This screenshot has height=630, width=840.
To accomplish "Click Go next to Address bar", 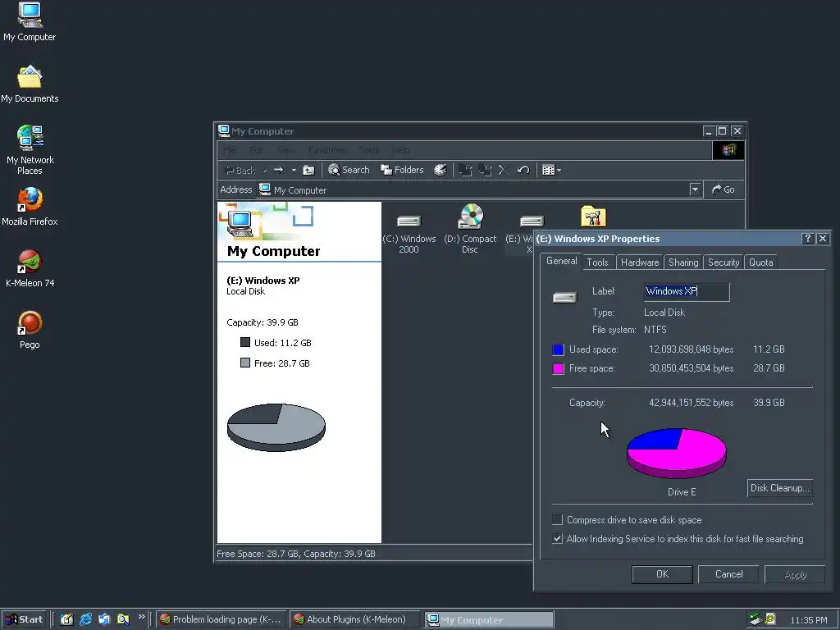I will click(723, 189).
